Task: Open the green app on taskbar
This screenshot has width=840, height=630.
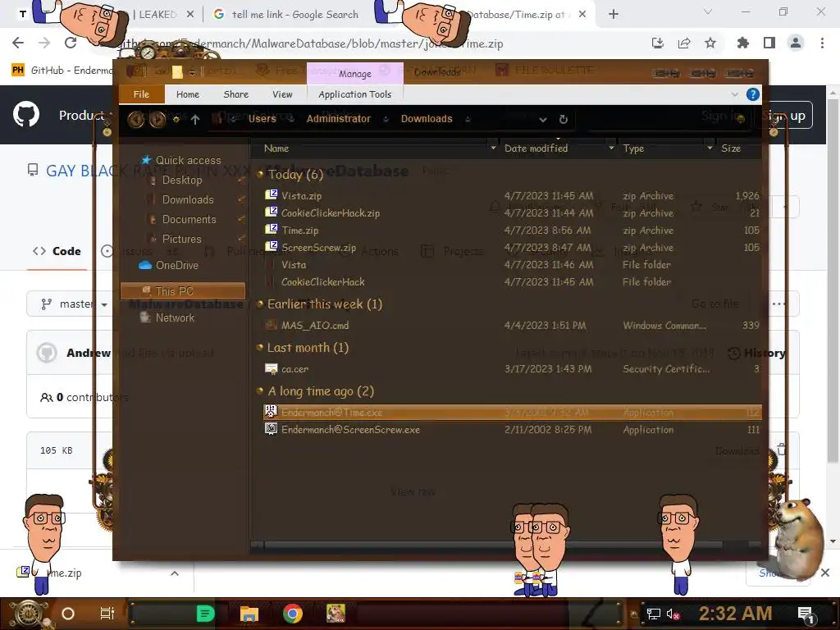Action: pos(205,614)
